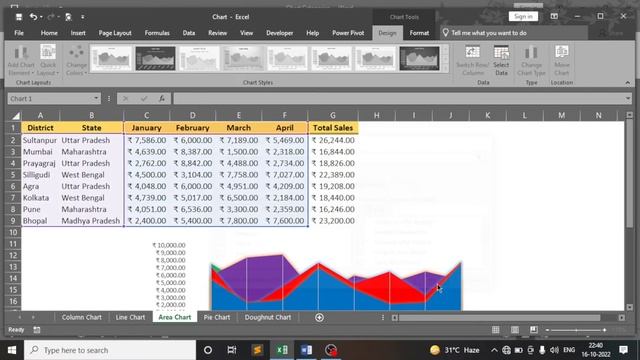Click the formula bar input
Viewport: 640px width, 360px height.
(x=399, y=98)
